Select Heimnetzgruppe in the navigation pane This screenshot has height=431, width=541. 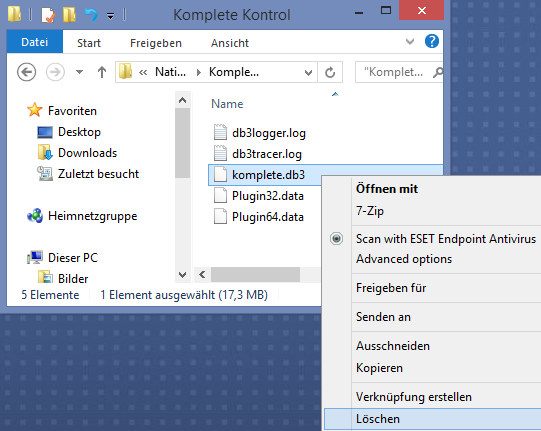point(92,216)
